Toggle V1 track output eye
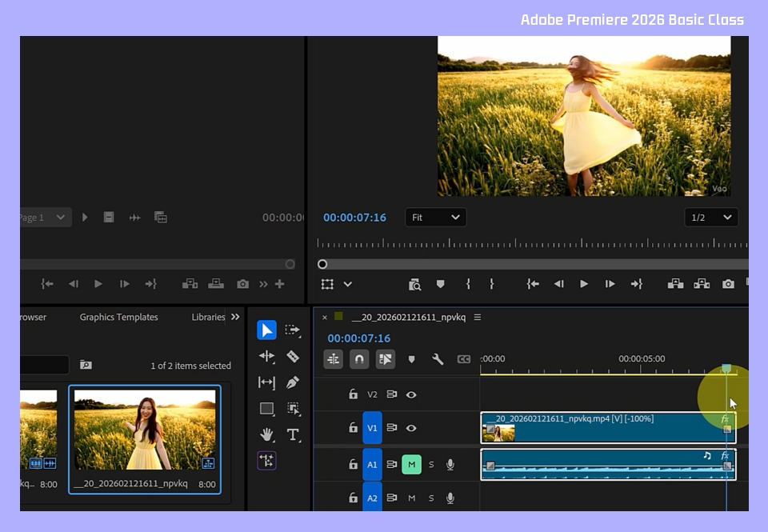Viewport: 768px width, 532px height. coord(411,428)
